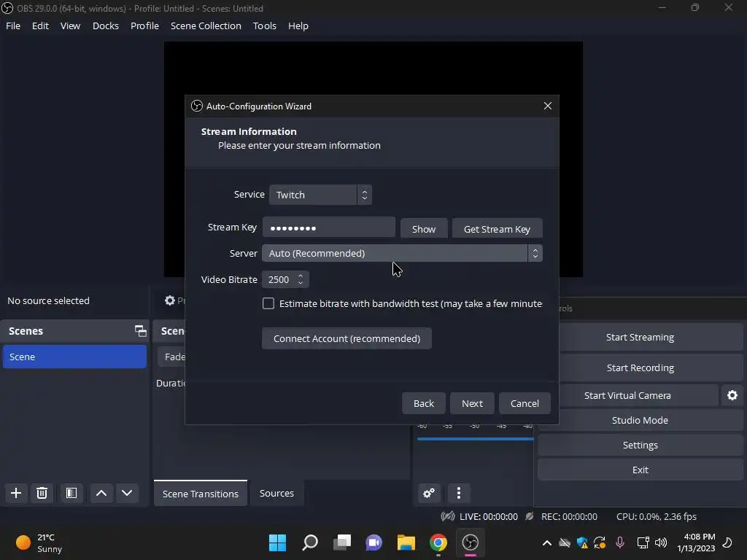Click the Video Bitrate value 2500
Screen dimensions: 747x560
279,279
